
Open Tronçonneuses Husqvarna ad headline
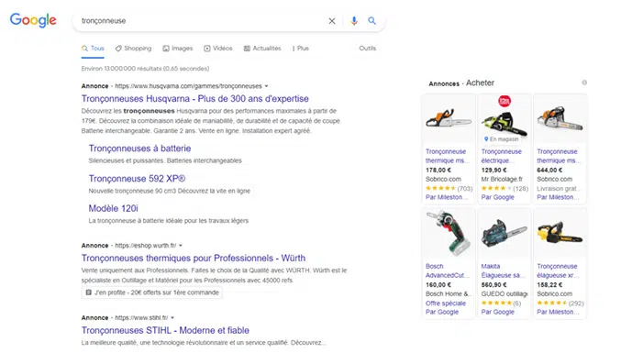195,99
